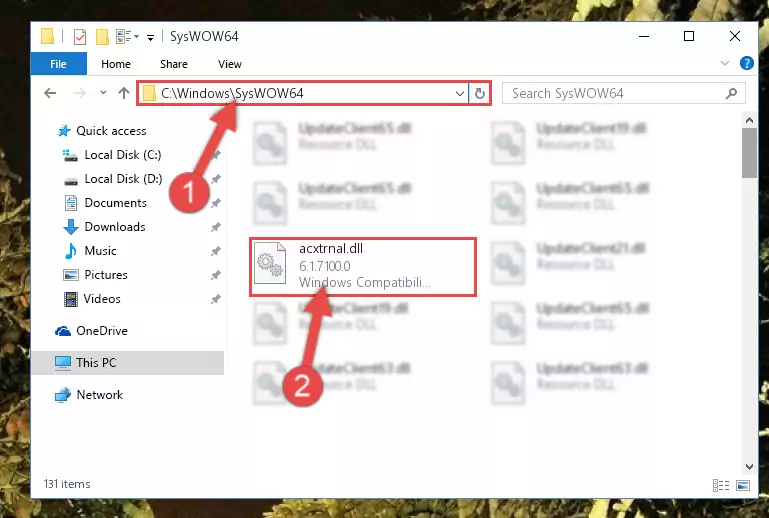
Task: Click the address bar path C:\Windows\SysWOW64
Action: coord(232,93)
